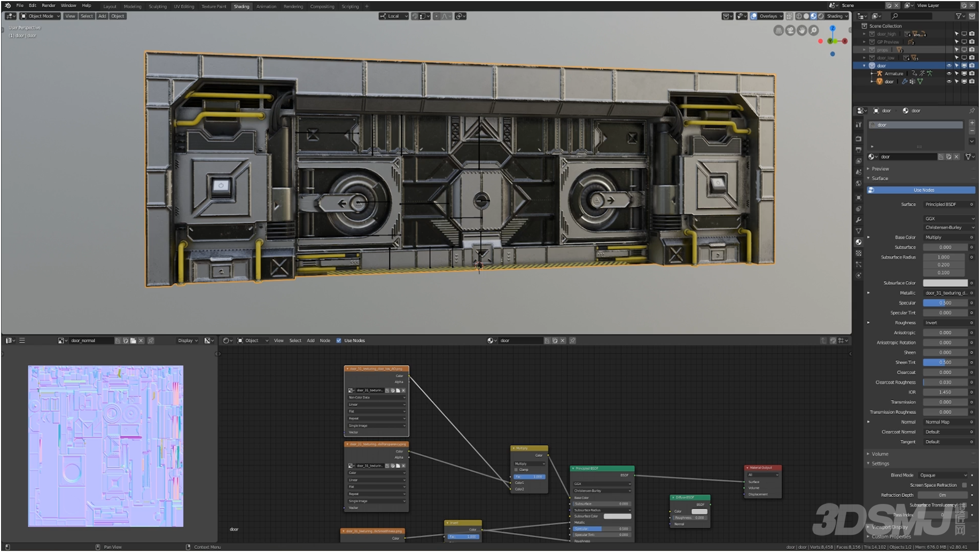The image size is (980, 552).
Task: Remove material slot with minus button
Action: click(972, 130)
